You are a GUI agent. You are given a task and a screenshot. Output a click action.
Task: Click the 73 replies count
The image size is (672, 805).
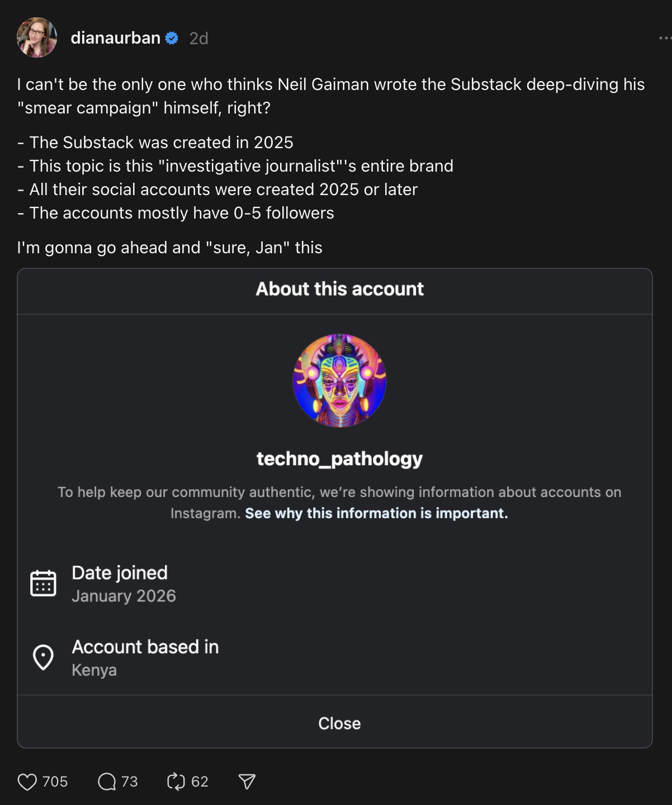(x=130, y=782)
